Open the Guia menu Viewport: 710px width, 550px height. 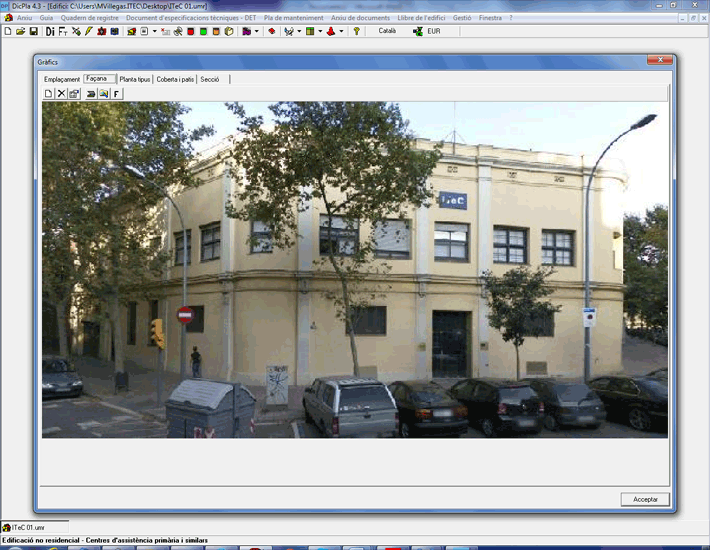coord(46,18)
